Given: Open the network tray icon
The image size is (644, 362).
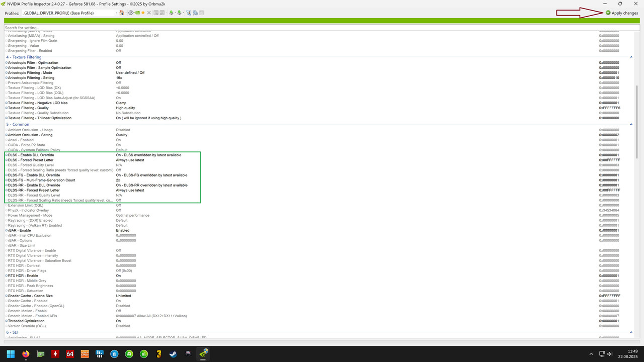Looking at the screenshot, I should click(x=602, y=354).
